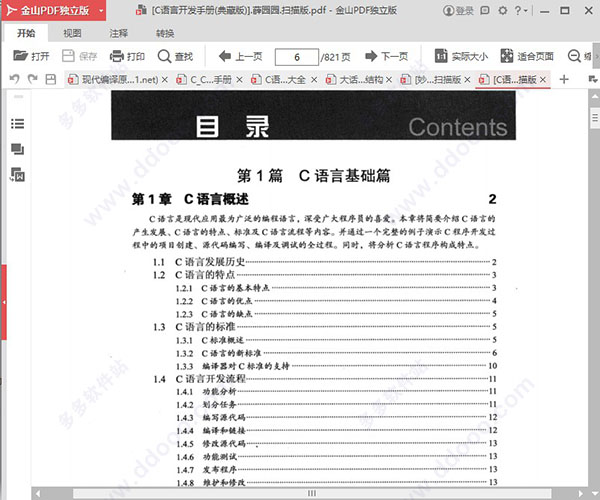Click contents entry 1.1 C语言发展历史
The height and width of the screenshot is (500, 600).
324,262
